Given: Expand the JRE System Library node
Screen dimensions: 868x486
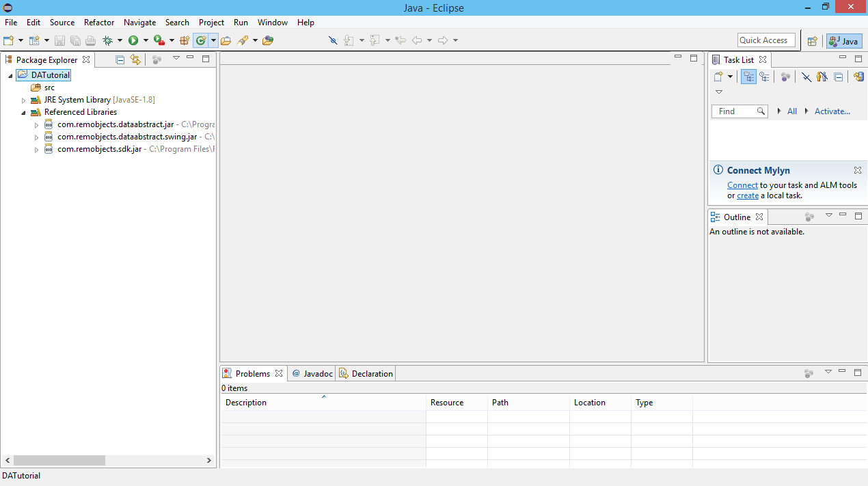Looking at the screenshot, I should point(24,99).
